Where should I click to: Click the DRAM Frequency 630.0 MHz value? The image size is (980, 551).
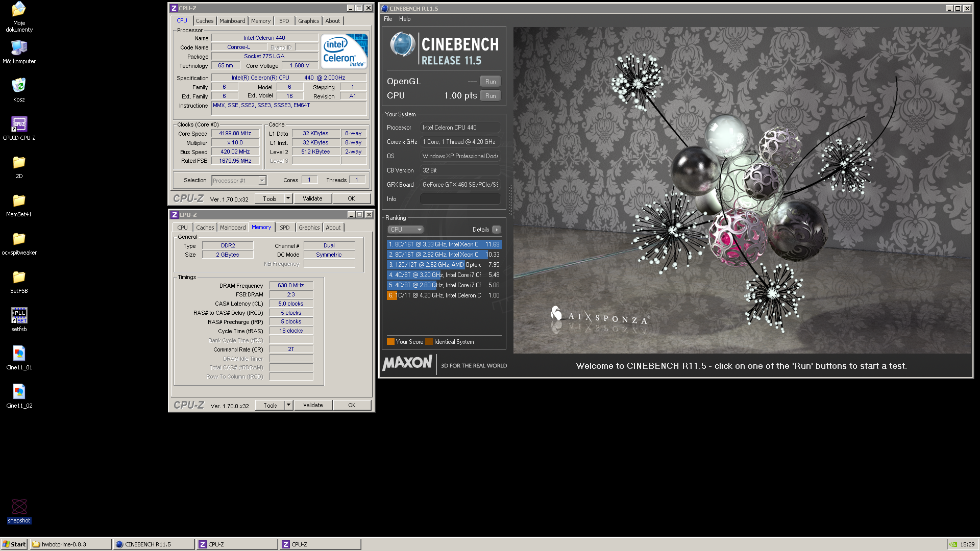[291, 286]
